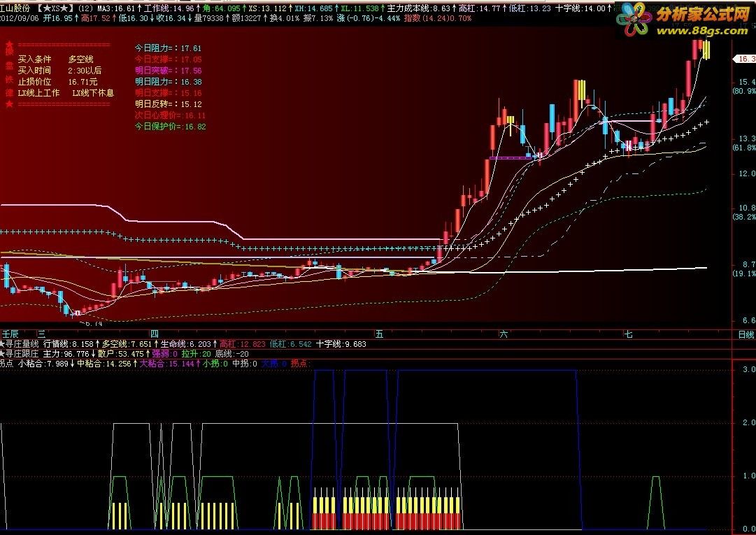Click the 【★XS★】 indicator name
The width and height of the screenshot is (756, 535).
[x=55, y=8]
